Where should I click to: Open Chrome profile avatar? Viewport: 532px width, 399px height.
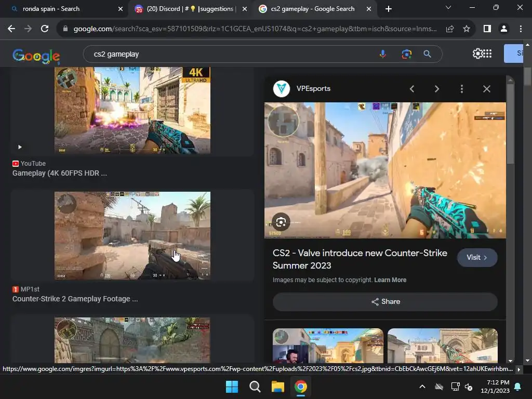504,29
